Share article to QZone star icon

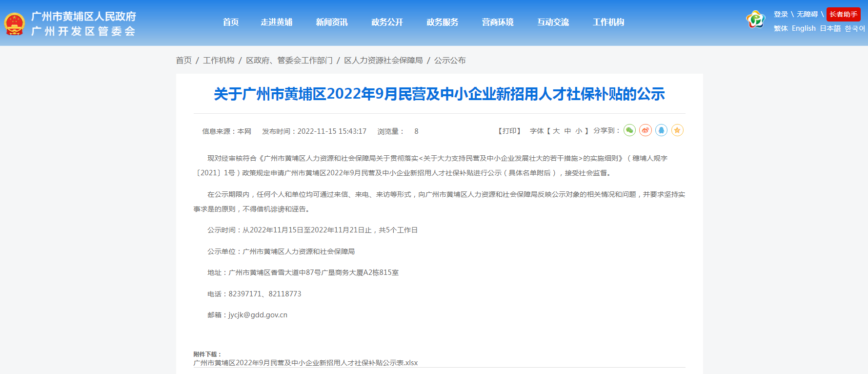tap(677, 130)
